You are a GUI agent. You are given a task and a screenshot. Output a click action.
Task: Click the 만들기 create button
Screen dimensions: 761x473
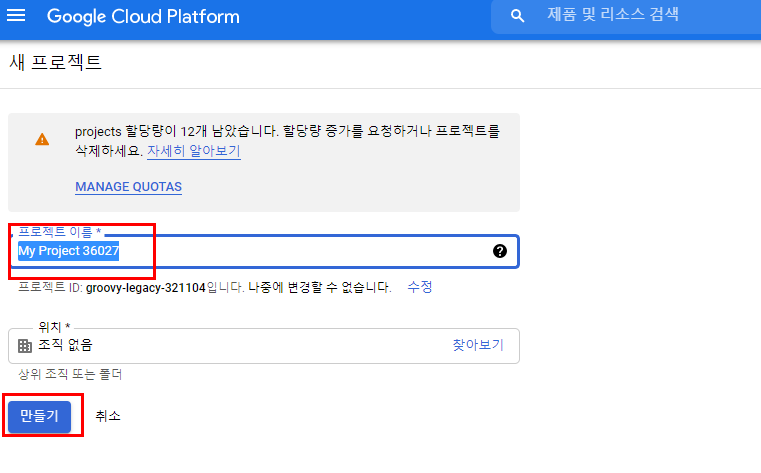[39, 417]
